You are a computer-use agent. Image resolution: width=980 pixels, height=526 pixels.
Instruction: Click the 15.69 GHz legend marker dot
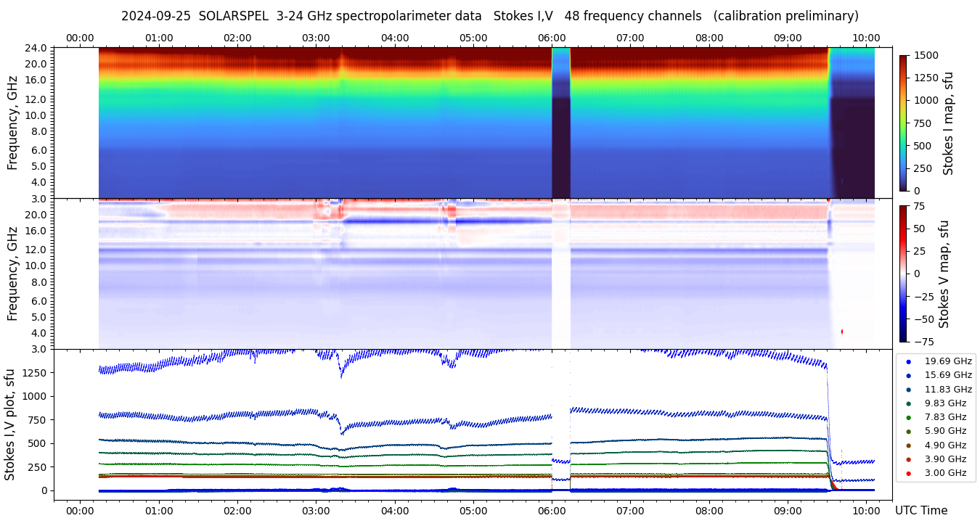[x=908, y=375]
